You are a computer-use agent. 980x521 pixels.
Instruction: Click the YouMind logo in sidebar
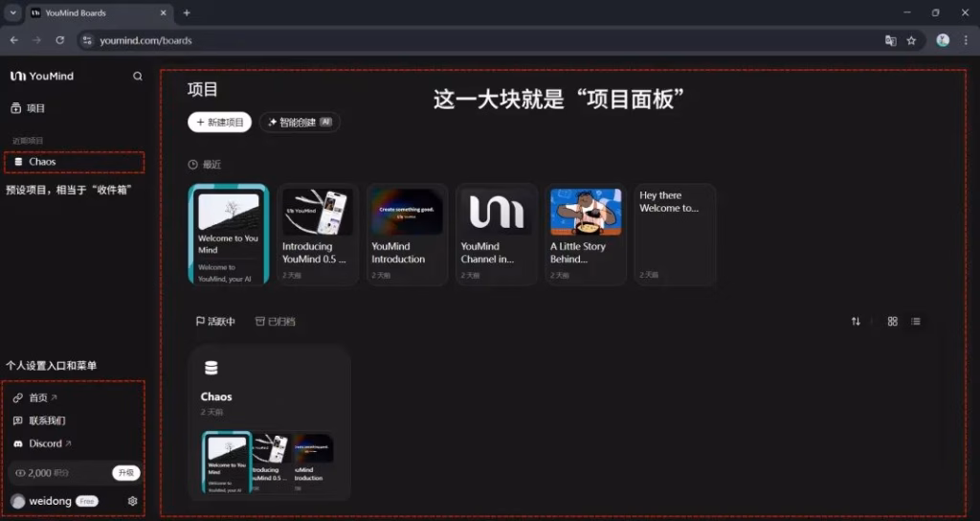tap(41, 77)
